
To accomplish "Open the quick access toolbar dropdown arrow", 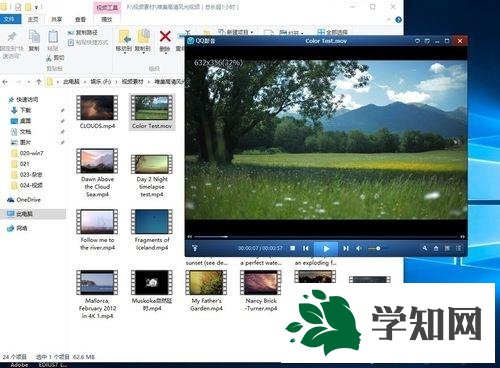I will [x=36, y=7].
